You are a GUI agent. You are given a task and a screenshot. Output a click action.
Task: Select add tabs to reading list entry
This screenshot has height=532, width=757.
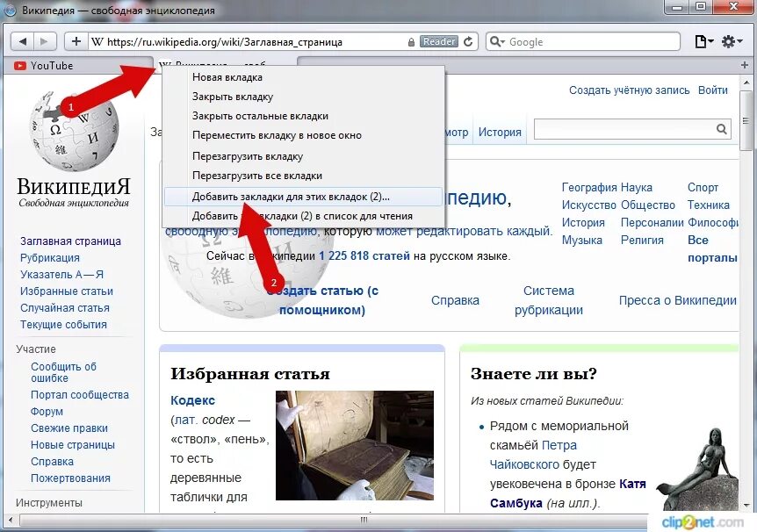coord(303,216)
